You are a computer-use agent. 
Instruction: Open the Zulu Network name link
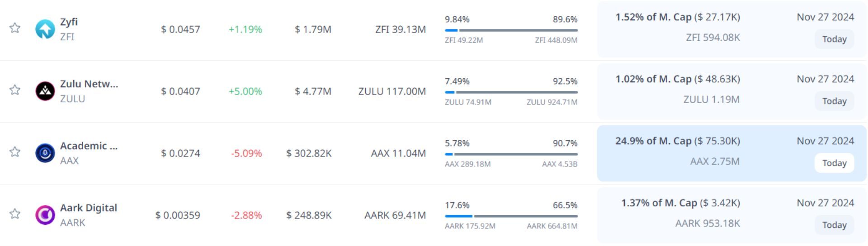click(x=89, y=84)
